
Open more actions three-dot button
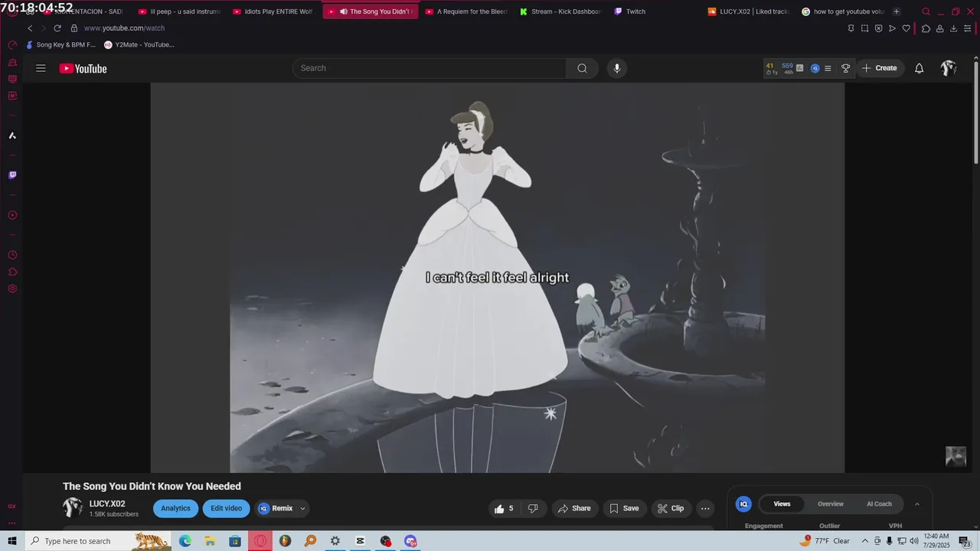tap(705, 508)
